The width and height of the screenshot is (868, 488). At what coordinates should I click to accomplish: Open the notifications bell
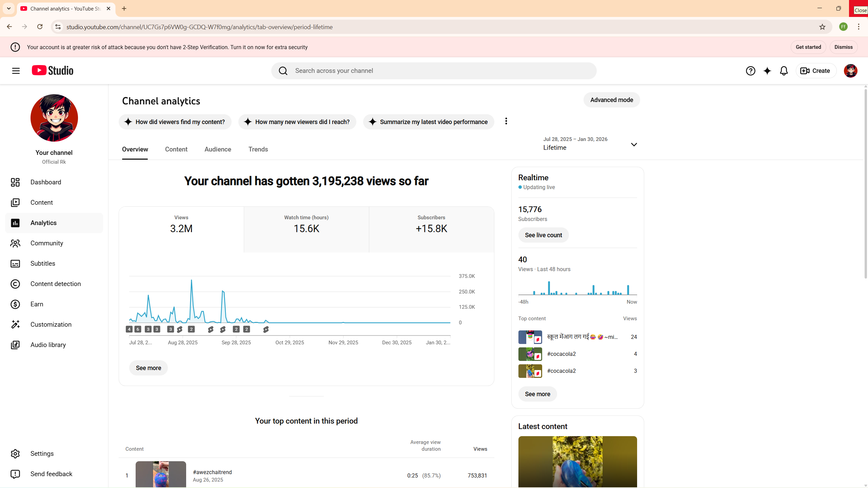coord(784,70)
